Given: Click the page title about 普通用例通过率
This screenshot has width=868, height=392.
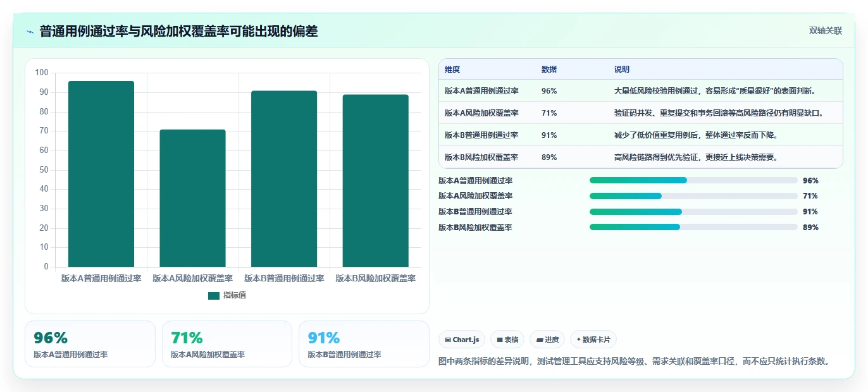Looking at the screenshot, I should tap(178, 32).
